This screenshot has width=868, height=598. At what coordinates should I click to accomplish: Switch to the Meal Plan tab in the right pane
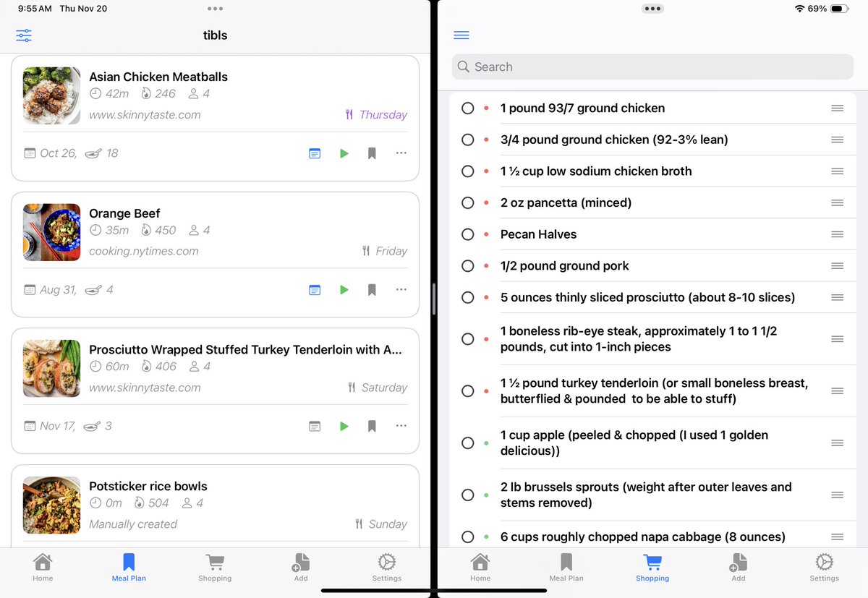pyautogui.click(x=566, y=568)
